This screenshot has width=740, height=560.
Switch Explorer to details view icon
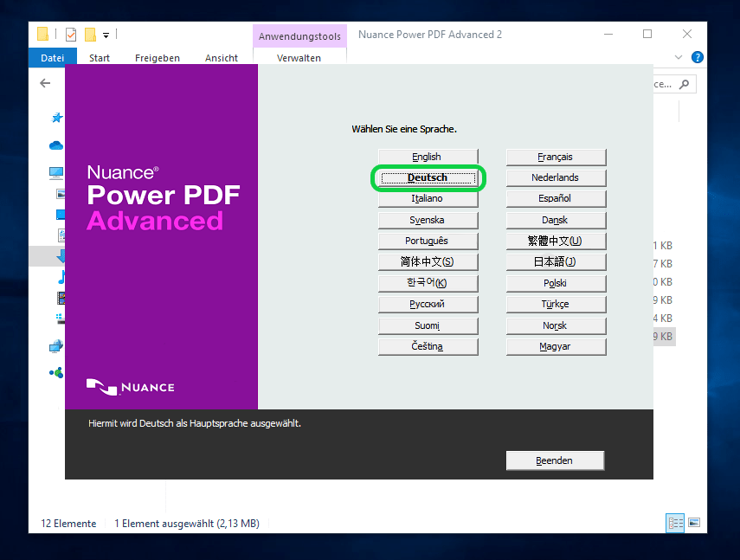(675, 523)
